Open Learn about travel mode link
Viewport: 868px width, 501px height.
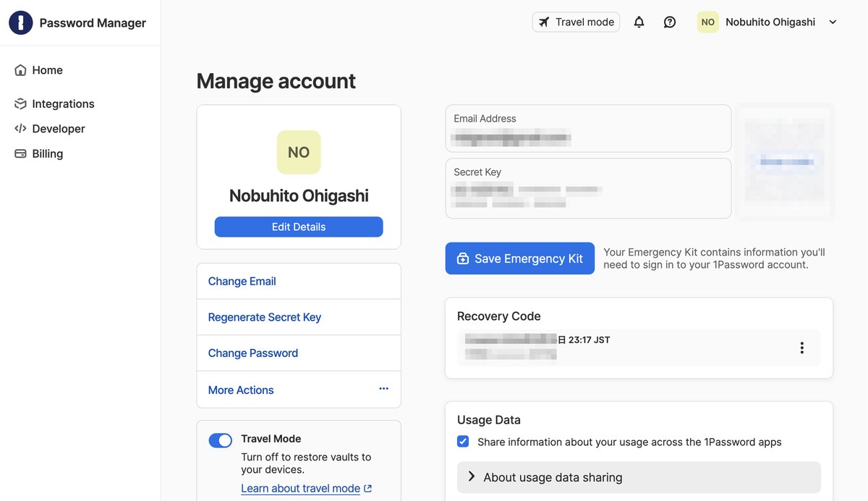[300, 489]
